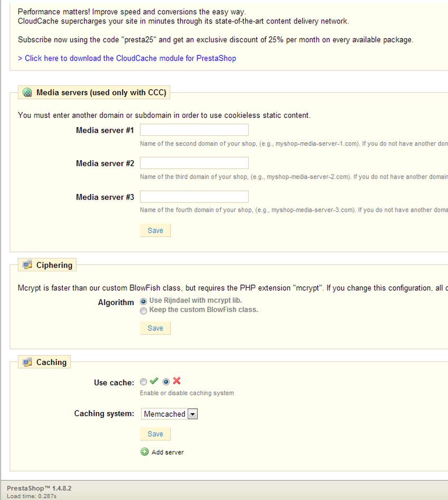Click the Use cache: label

tap(114, 383)
